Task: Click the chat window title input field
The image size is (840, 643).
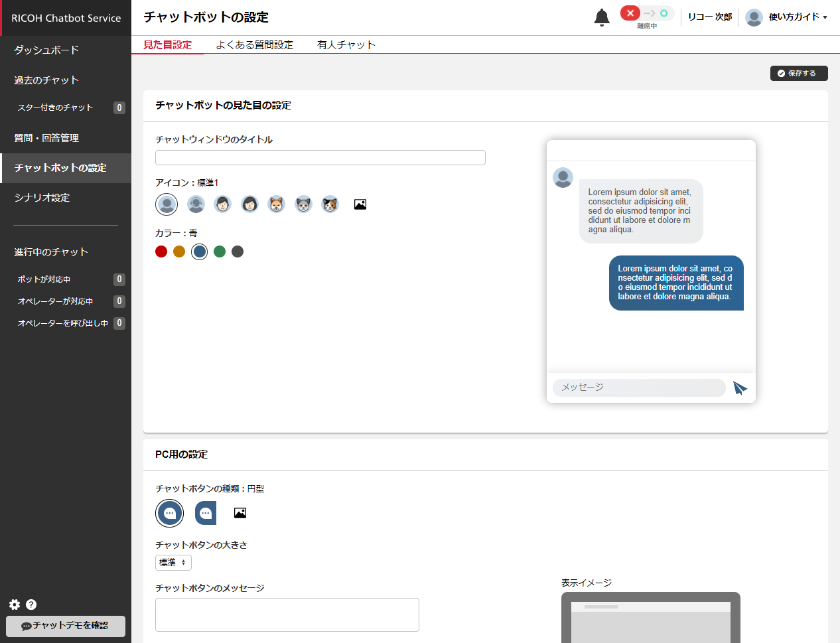Action: 320,157
